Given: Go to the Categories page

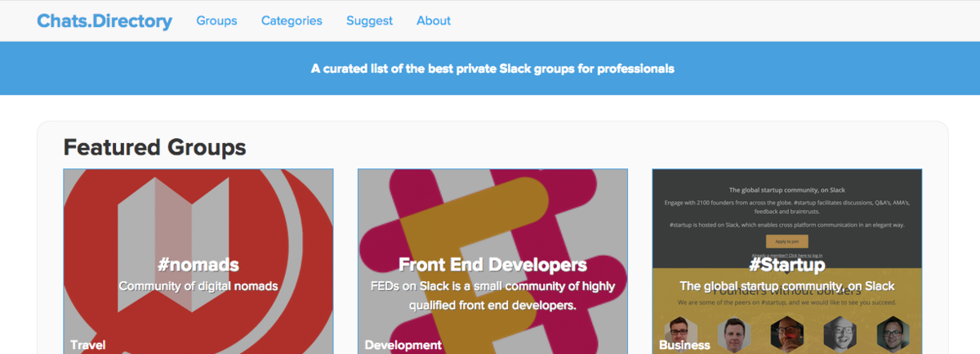Looking at the screenshot, I should click(x=292, y=20).
